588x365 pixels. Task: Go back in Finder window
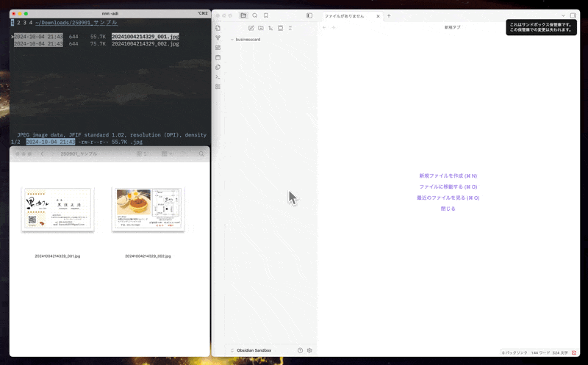(x=43, y=154)
